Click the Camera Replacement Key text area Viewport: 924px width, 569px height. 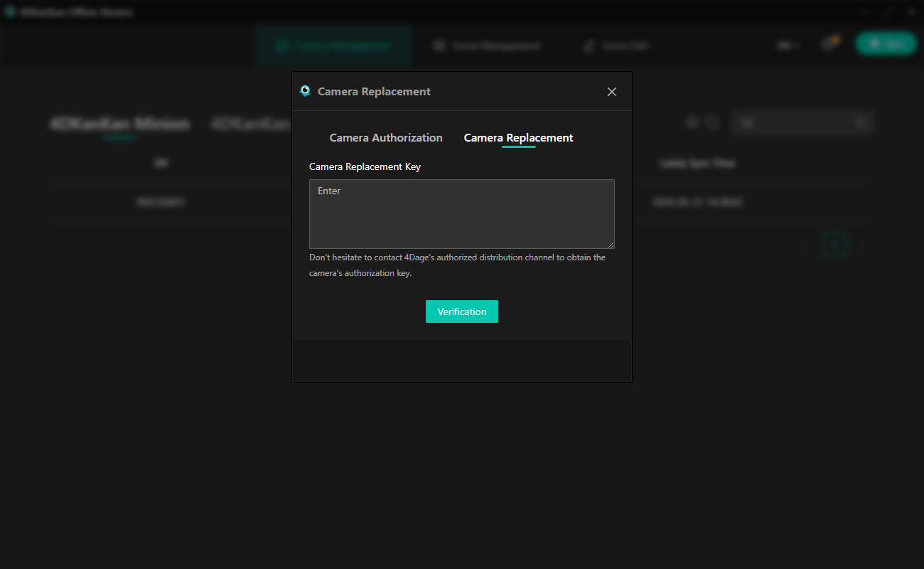point(461,213)
